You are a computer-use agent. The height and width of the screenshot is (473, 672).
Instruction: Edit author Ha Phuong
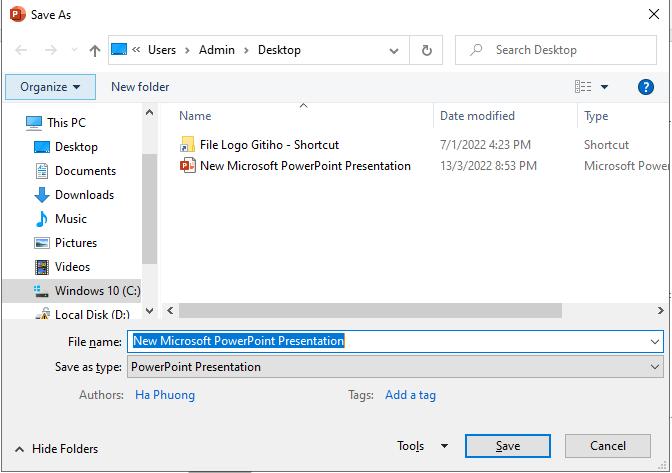165,395
